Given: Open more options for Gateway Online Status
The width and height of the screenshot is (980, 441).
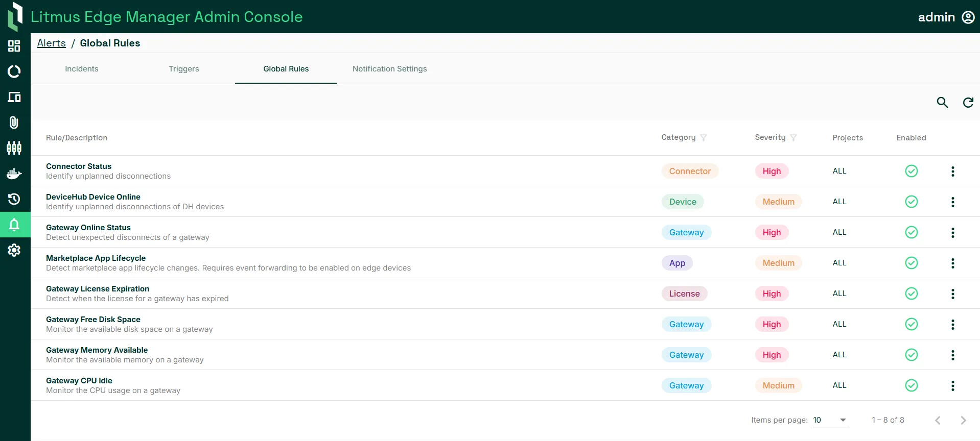Looking at the screenshot, I should point(953,233).
